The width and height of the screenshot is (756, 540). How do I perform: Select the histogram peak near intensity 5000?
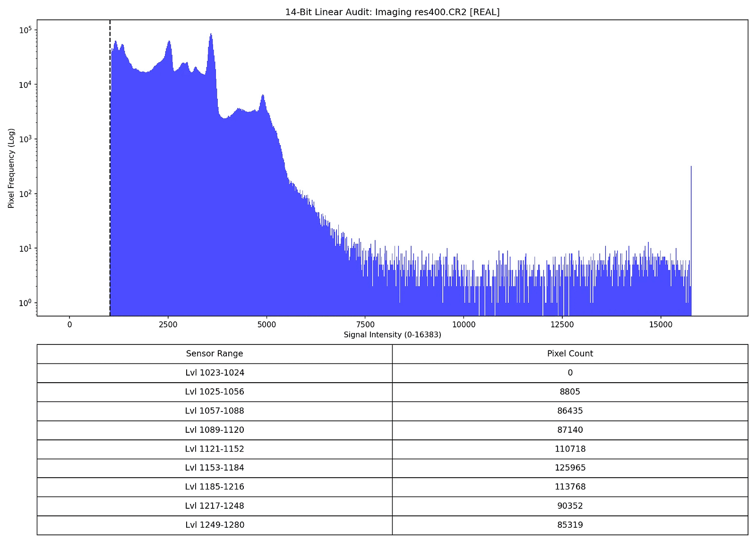pyautogui.click(x=263, y=97)
